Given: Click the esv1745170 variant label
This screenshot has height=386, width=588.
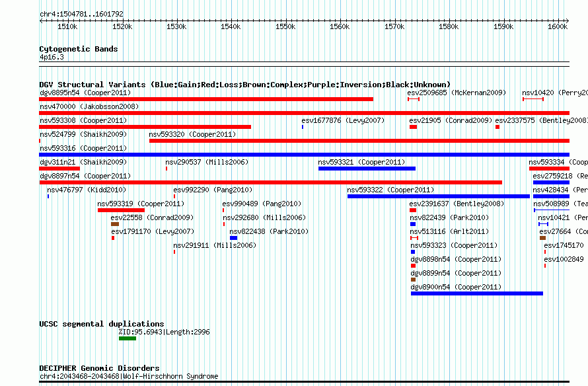Looking at the screenshot, I should click(564, 245).
